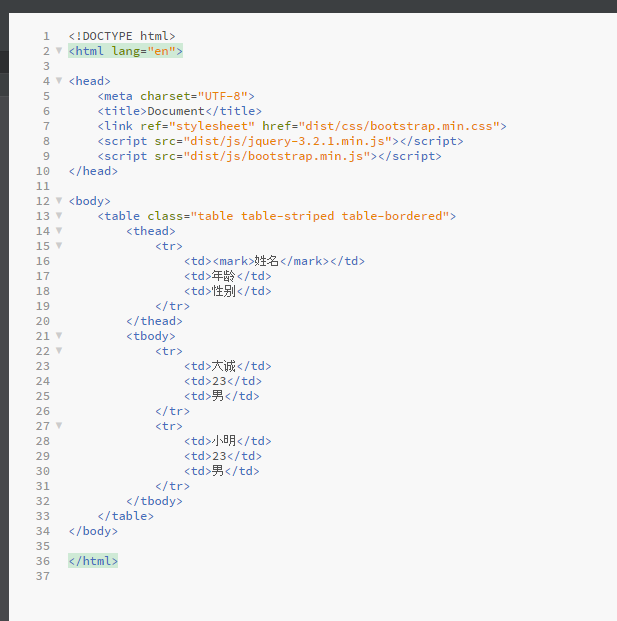Click line number 1 in the gutter

click(x=46, y=36)
